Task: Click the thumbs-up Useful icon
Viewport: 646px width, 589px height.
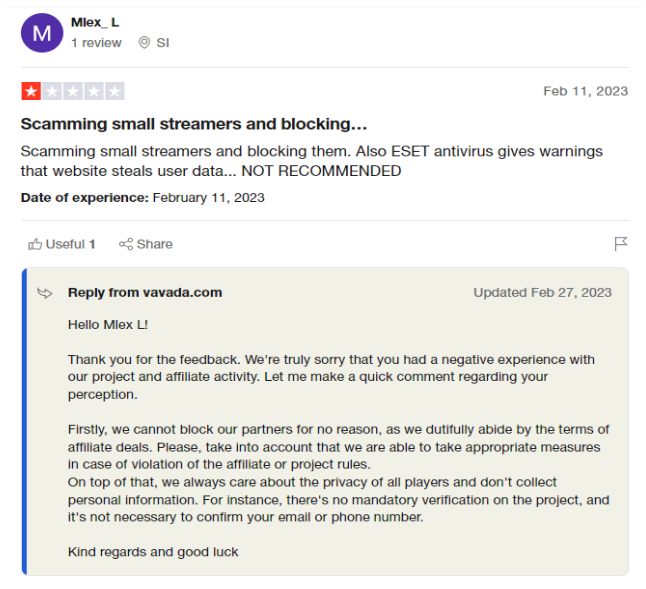Action: click(x=35, y=244)
